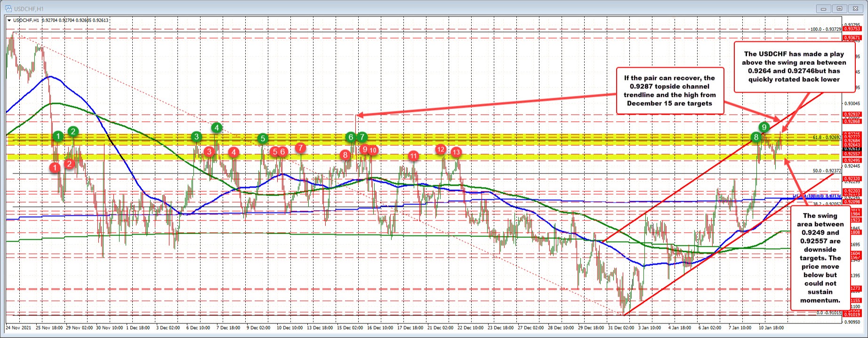The height and width of the screenshot is (338, 868).
Task: Click the 0.93045 price scale value
Action: pyautogui.click(x=852, y=103)
